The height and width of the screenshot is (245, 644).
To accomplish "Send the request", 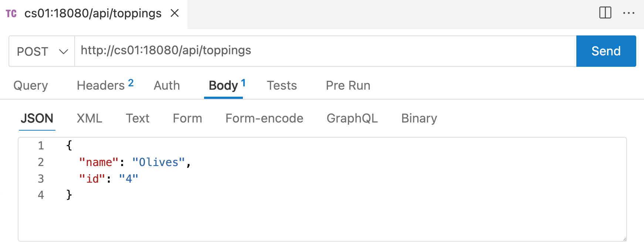I will [x=606, y=51].
